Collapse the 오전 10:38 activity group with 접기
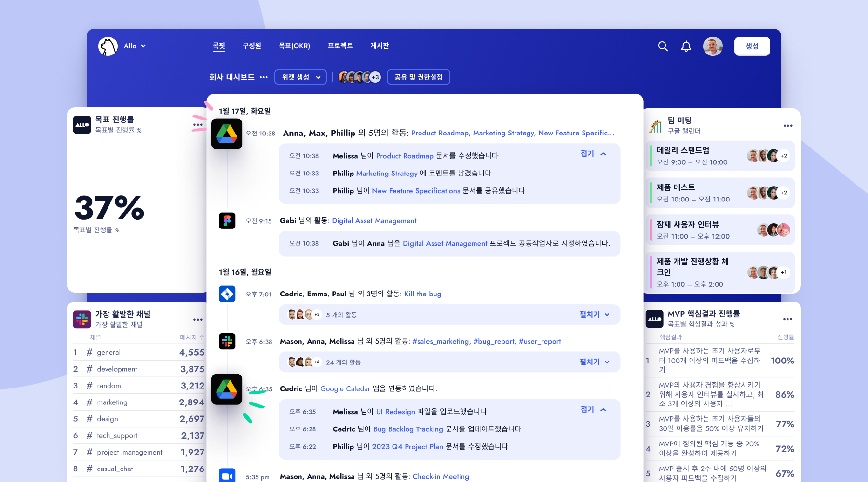This screenshot has width=868, height=482. click(x=594, y=154)
